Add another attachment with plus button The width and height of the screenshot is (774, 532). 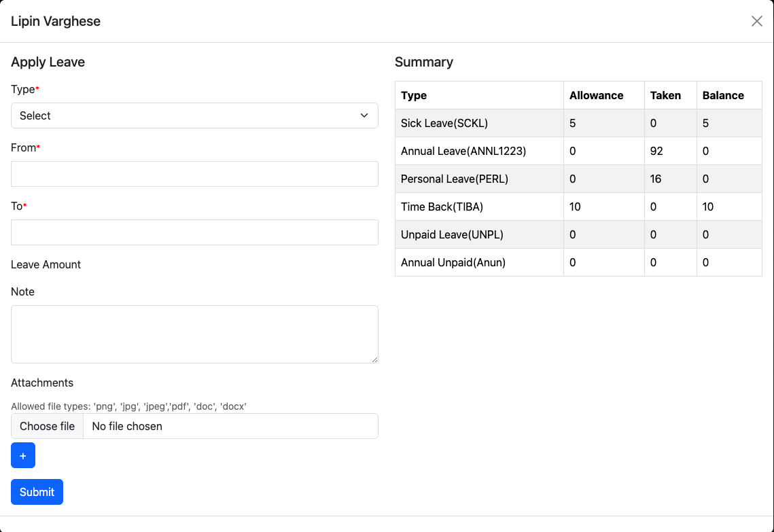[23, 456]
